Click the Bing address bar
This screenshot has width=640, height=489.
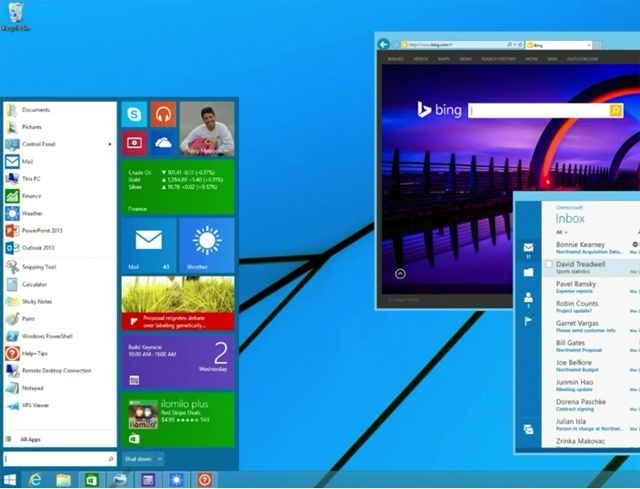pos(462,44)
